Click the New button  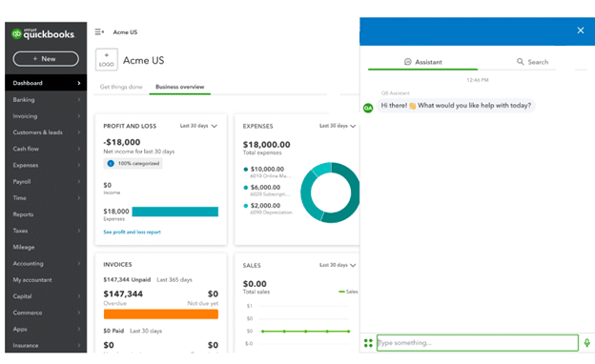(x=46, y=59)
